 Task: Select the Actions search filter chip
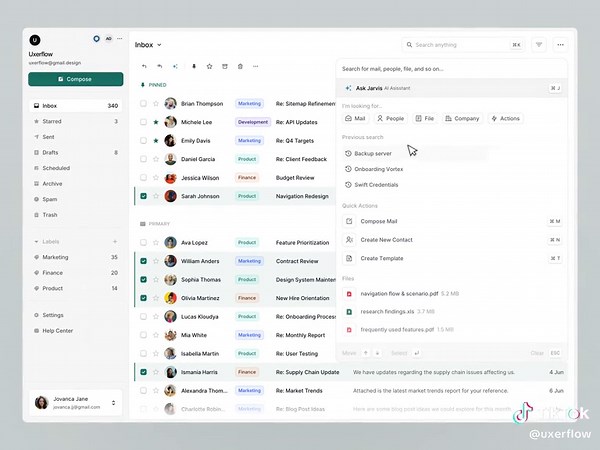(x=505, y=119)
